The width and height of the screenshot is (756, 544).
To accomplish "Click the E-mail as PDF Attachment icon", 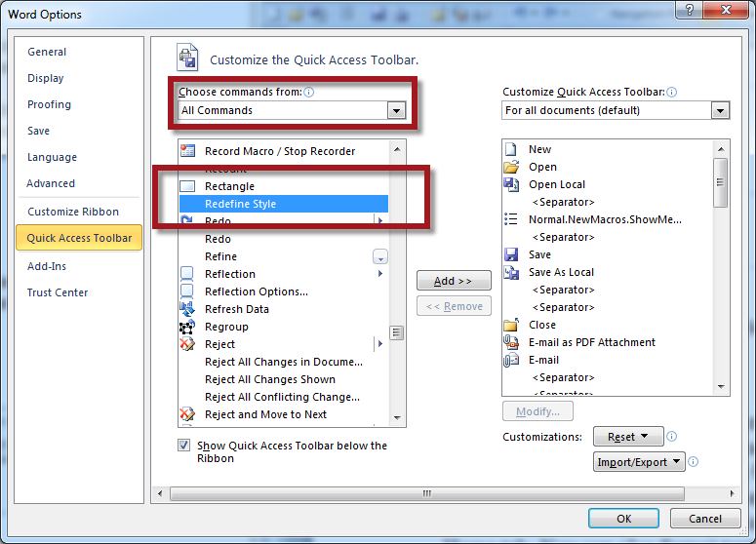I will coord(511,342).
